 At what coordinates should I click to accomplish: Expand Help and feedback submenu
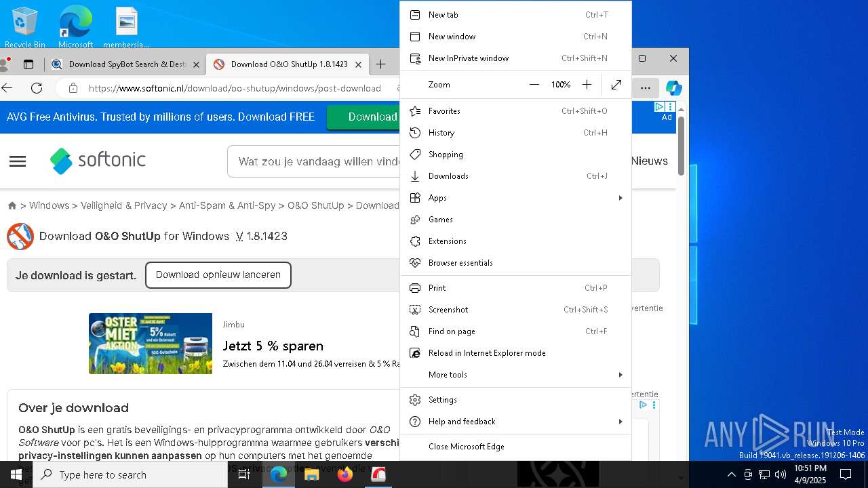[x=515, y=422]
